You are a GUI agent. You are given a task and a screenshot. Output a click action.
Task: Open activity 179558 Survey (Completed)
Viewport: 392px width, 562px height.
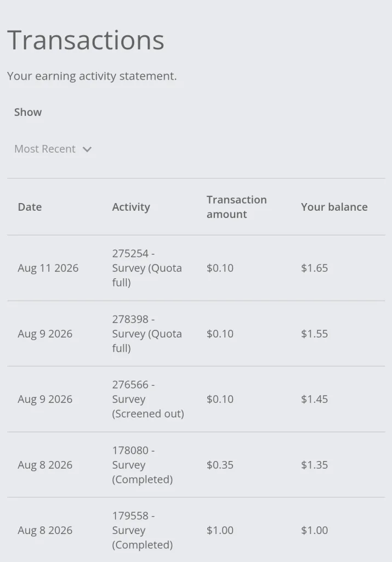(143, 531)
